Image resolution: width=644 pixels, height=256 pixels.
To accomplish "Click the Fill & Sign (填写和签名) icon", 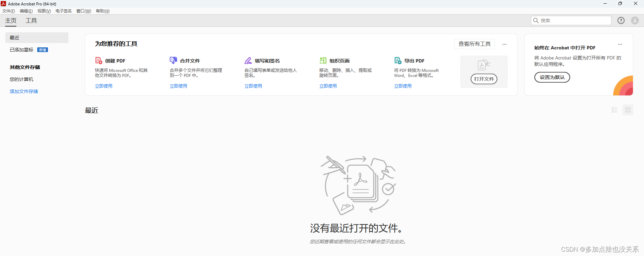I will click(248, 60).
